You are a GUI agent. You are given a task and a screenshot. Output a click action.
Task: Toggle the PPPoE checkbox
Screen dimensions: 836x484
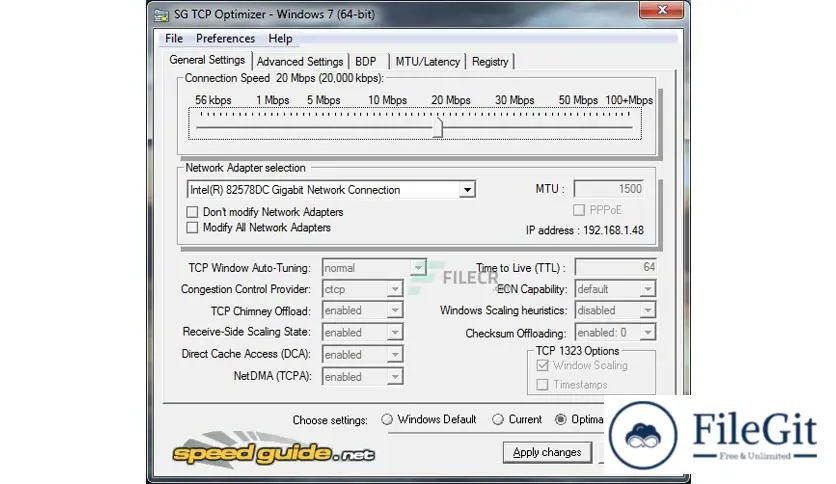[578, 210]
